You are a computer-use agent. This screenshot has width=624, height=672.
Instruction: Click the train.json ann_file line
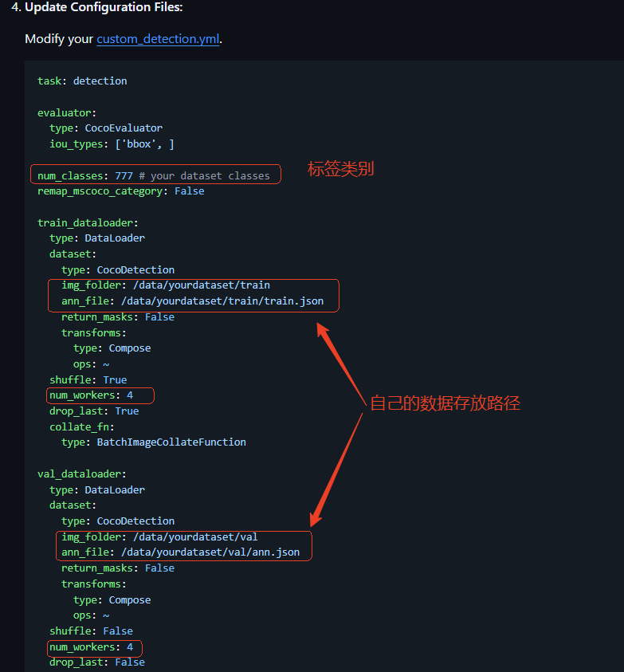[x=192, y=301]
